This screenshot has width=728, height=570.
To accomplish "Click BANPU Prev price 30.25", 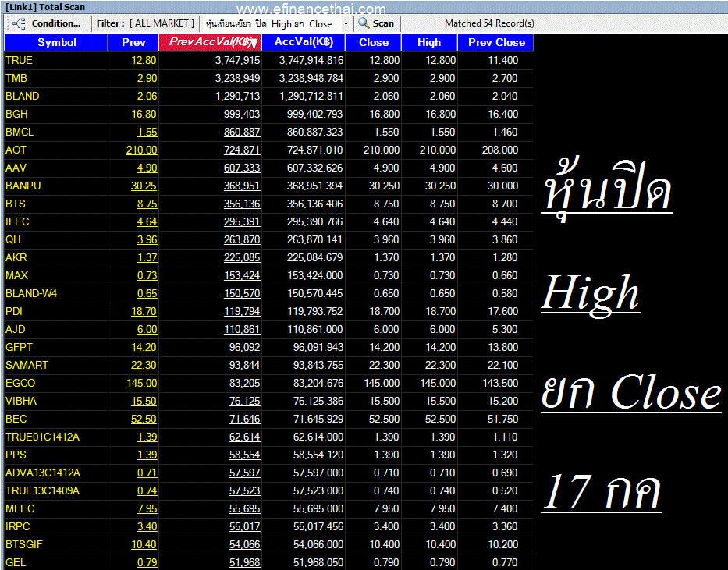I will 144,186.
